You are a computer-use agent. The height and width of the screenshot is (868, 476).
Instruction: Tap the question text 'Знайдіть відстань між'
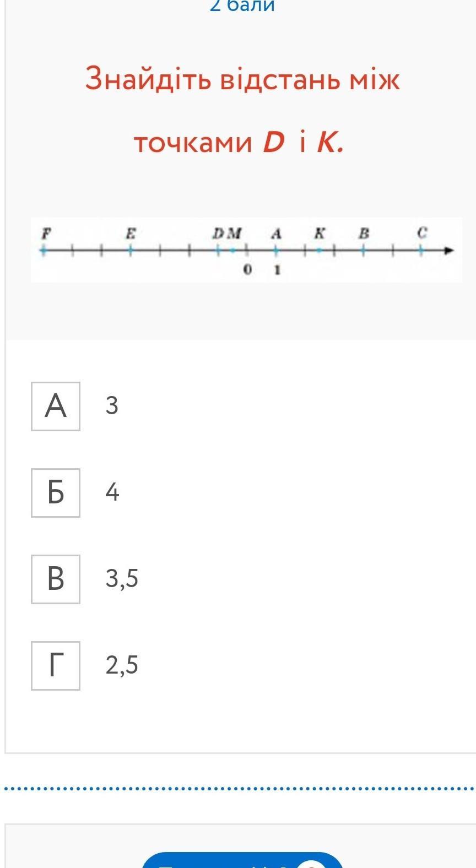242,79
